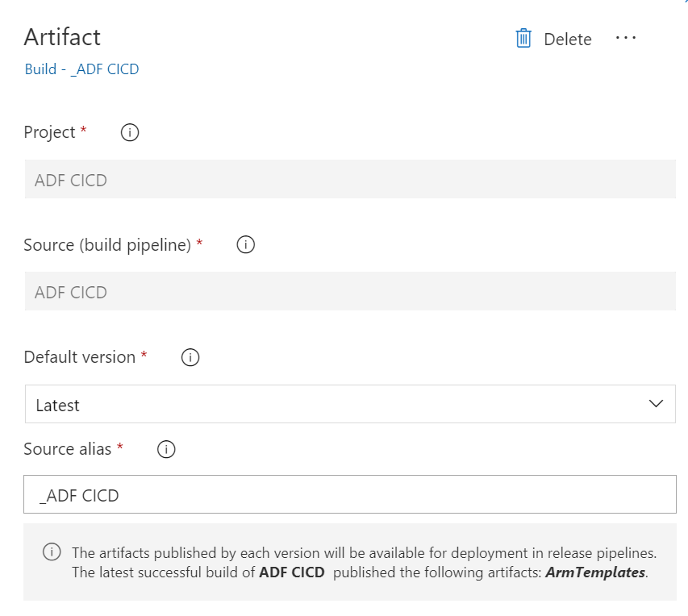
Task: Click the Source (build pipeline) label
Action: (107, 244)
